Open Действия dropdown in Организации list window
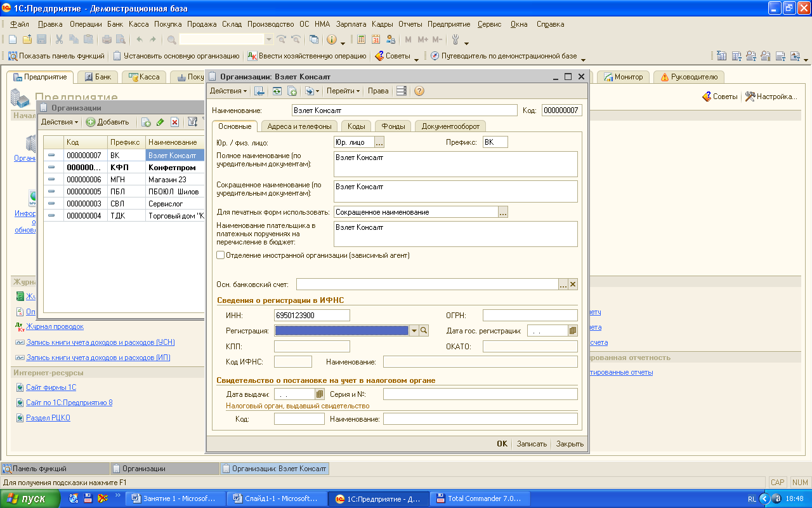The width and height of the screenshot is (812, 508). click(x=60, y=122)
